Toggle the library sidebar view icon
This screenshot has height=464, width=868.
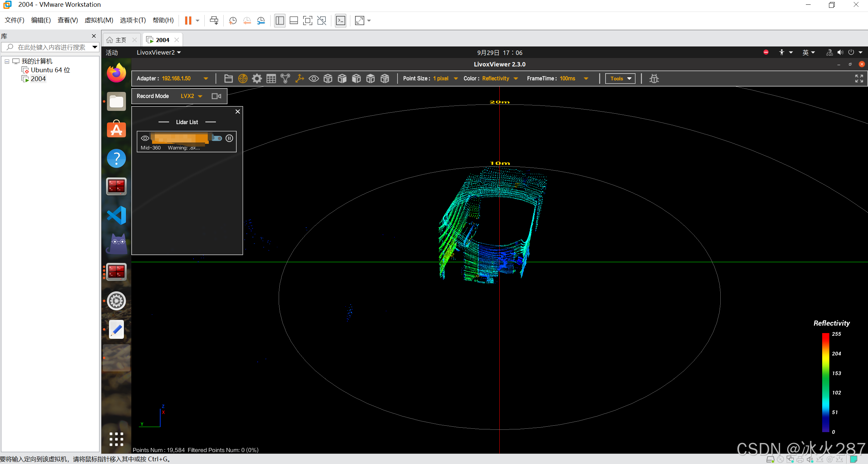pos(280,21)
